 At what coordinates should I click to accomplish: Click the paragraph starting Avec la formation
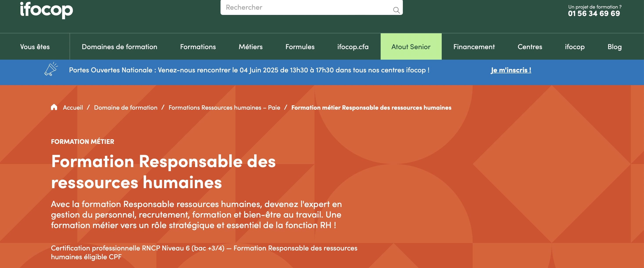coord(196,215)
